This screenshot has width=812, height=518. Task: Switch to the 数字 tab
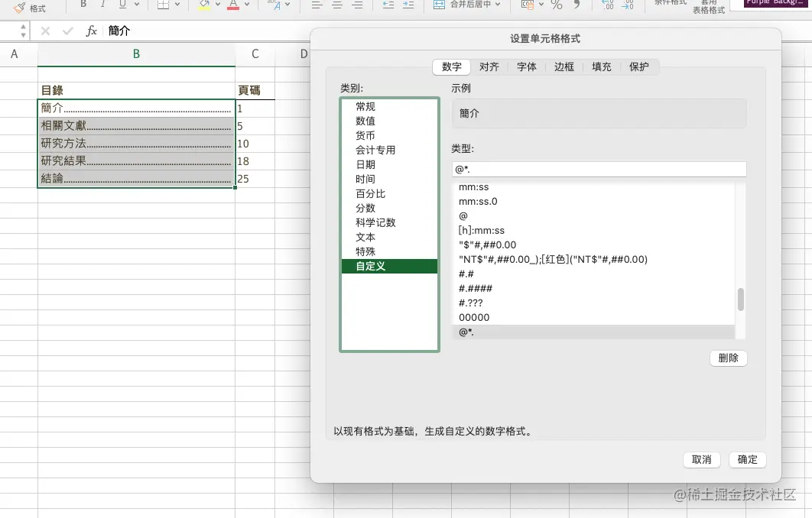(x=452, y=66)
